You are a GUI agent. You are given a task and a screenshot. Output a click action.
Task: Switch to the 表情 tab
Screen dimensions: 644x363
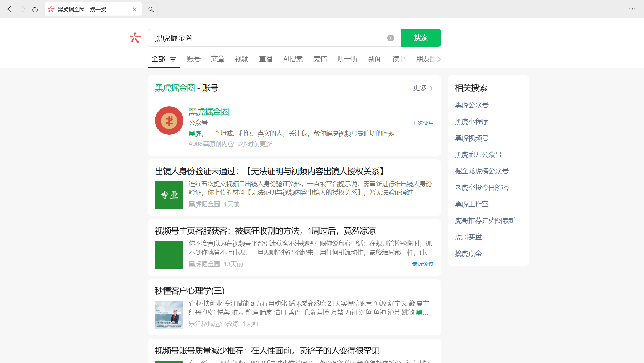point(320,59)
